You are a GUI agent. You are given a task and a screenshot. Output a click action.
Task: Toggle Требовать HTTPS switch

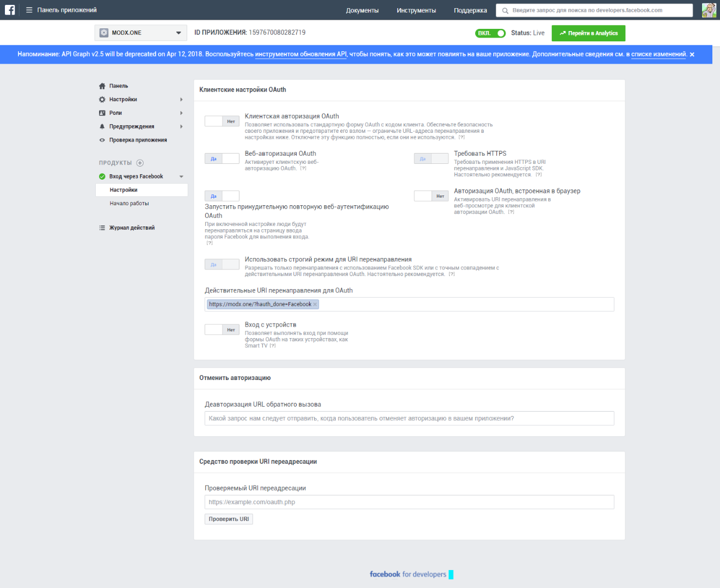click(x=431, y=159)
